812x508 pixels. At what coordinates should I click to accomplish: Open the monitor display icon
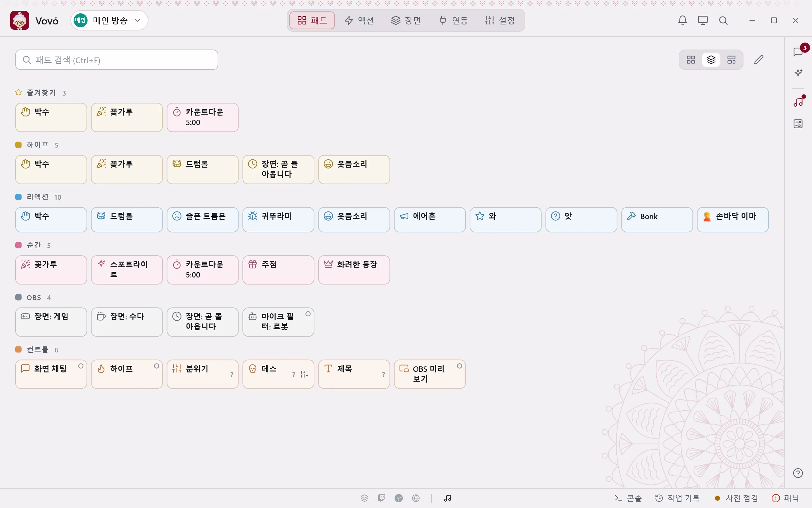tap(703, 21)
